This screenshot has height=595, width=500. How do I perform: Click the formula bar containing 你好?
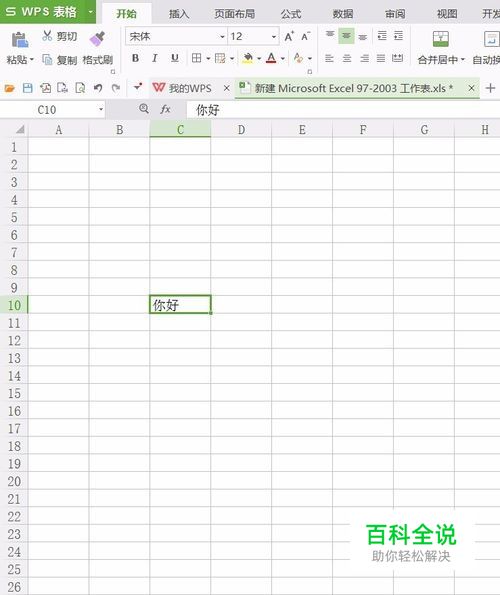[x=343, y=110]
